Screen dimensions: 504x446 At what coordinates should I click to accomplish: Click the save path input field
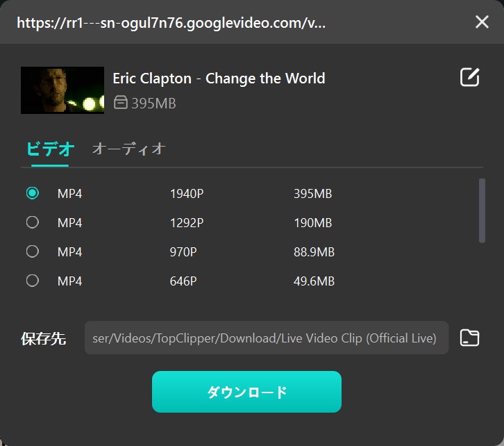pos(266,338)
